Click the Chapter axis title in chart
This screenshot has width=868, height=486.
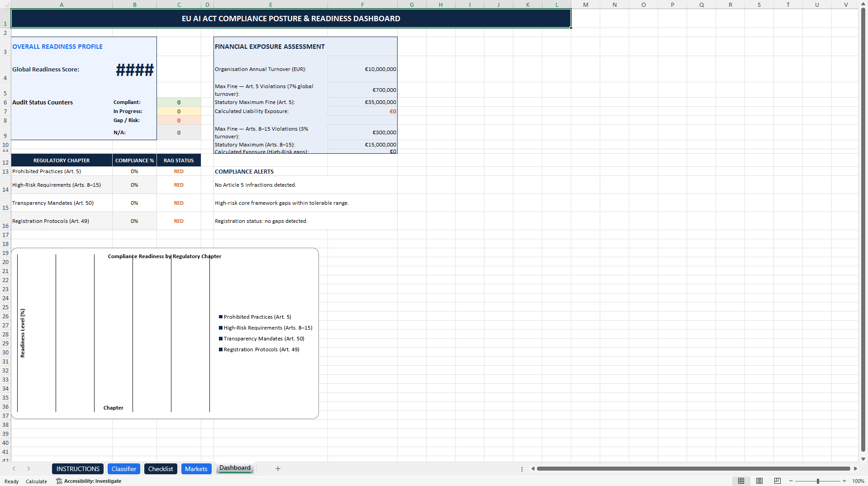pyautogui.click(x=113, y=408)
